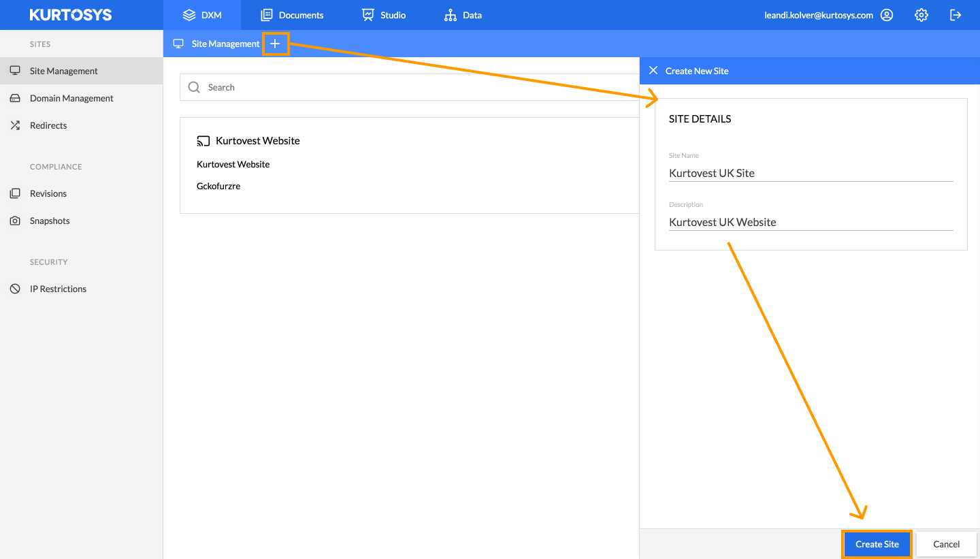The width and height of the screenshot is (980, 559).
Task: Open the Studio tab
Action: (384, 15)
